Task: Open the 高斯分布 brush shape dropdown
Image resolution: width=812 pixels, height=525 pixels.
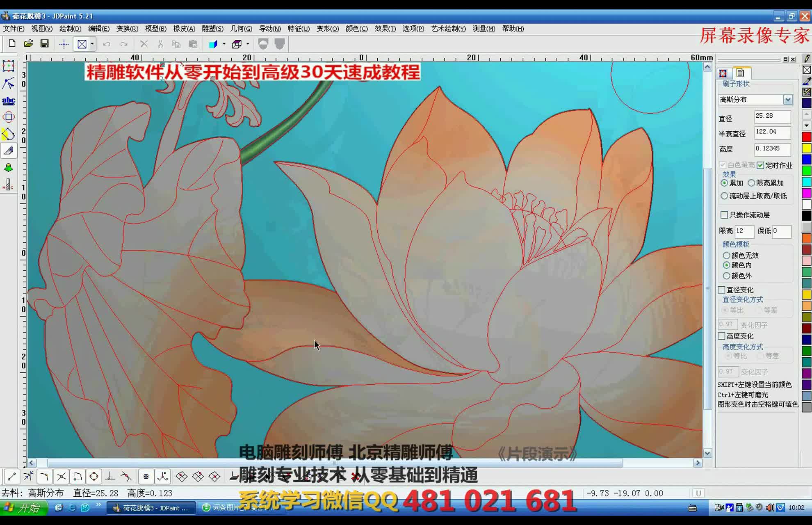Action: [x=788, y=100]
